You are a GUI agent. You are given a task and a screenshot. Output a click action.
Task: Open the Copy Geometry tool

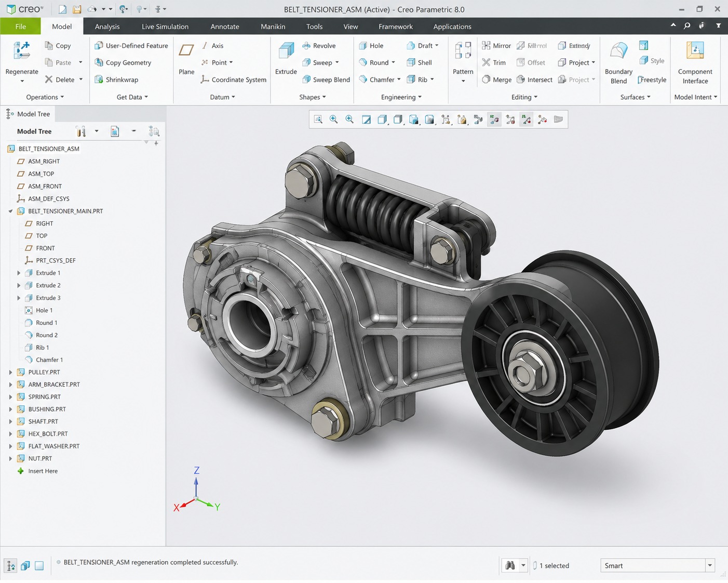(x=123, y=62)
